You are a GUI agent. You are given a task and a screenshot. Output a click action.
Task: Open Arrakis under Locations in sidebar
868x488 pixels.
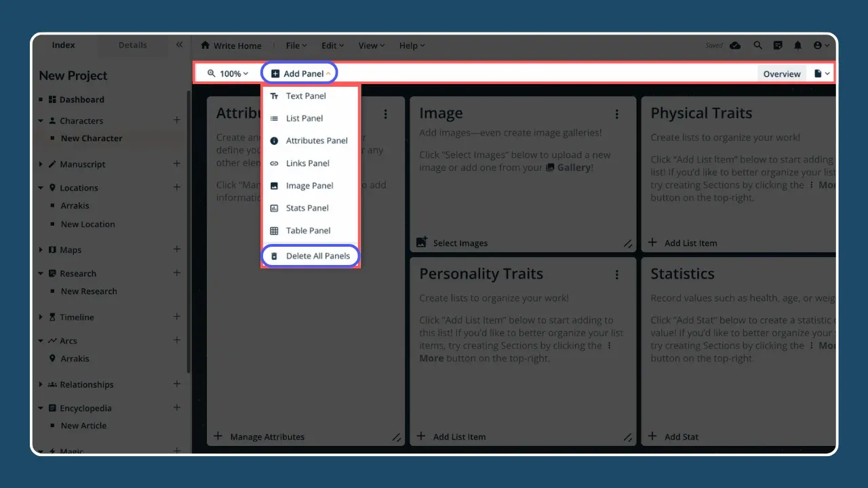point(75,205)
